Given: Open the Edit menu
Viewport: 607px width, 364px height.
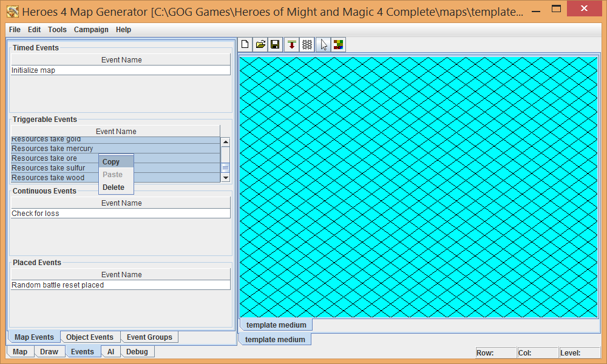Looking at the screenshot, I should click(34, 29).
